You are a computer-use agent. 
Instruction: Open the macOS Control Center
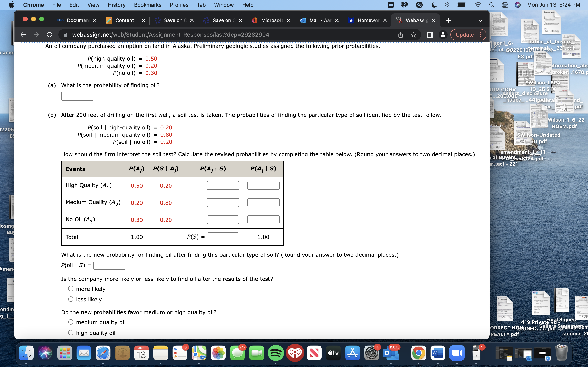[505, 5]
